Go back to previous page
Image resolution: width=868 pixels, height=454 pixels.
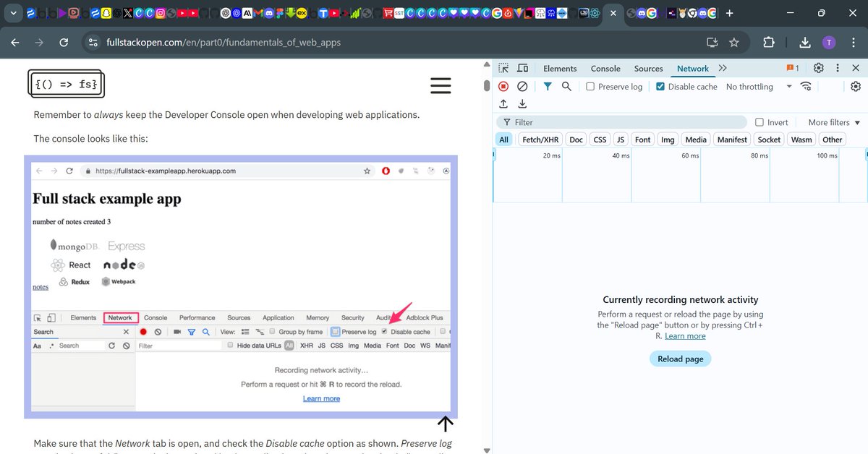(15, 43)
